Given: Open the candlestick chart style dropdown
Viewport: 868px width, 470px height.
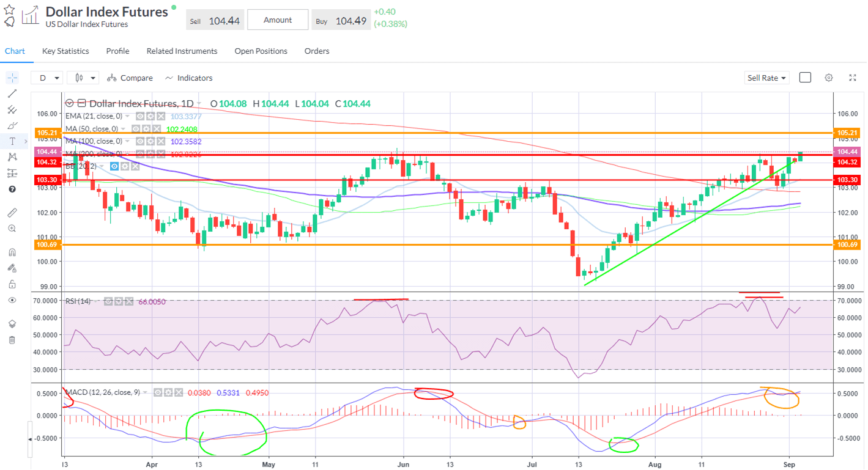Looking at the screenshot, I should [83, 78].
